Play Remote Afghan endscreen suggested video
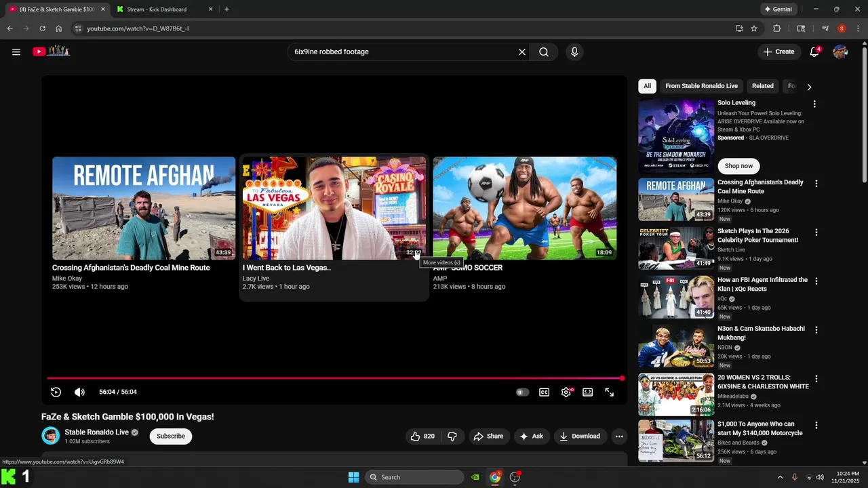The height and width of the screenshot is (488, 868). pos(144,208)
